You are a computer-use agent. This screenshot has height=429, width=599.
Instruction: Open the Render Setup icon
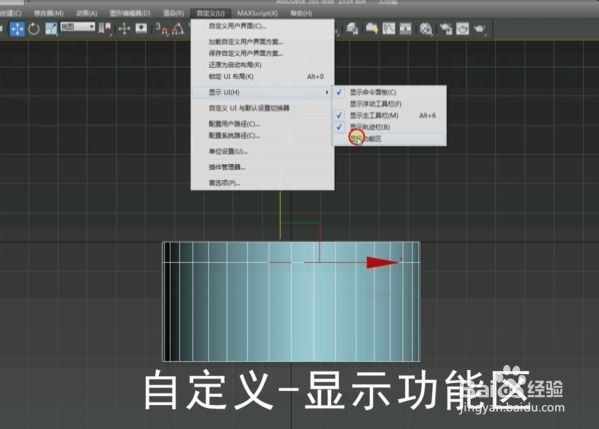tap(445, 29)
